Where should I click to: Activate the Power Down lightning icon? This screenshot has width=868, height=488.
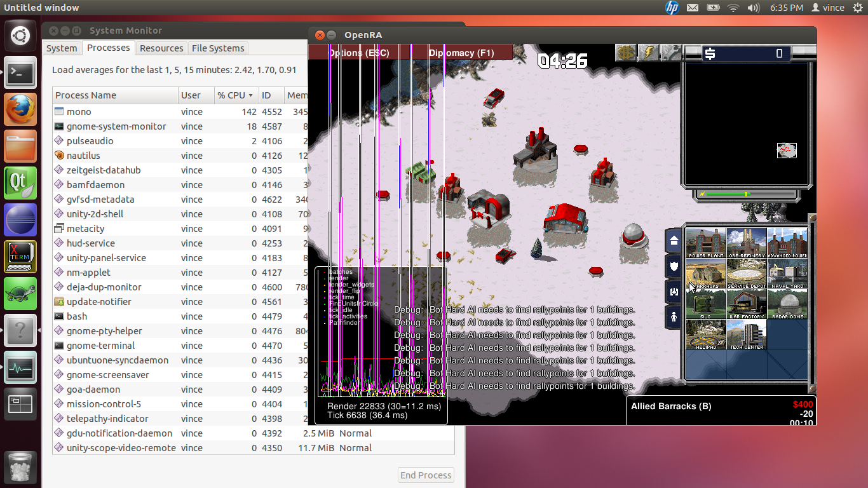coord(649,52)
